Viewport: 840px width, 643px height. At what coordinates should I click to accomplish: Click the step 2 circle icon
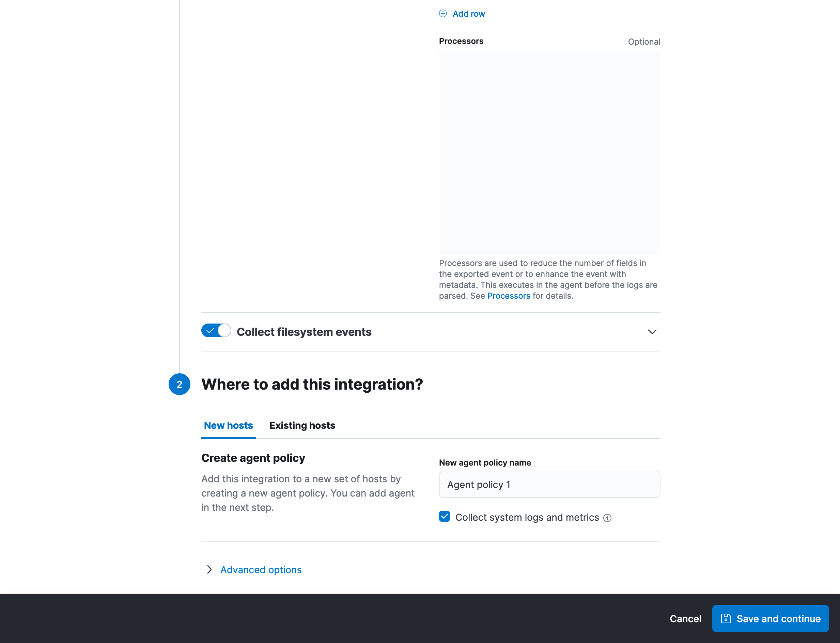(179, 384)
